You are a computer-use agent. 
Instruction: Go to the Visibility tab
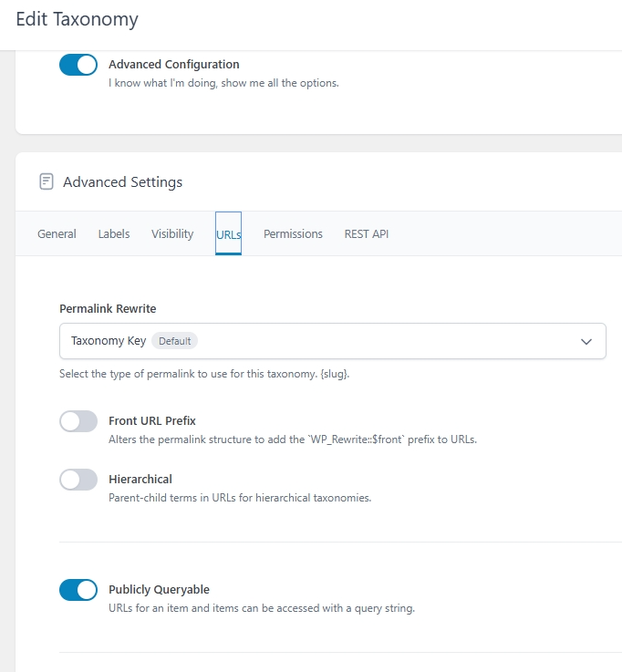(x=172, y=234)
